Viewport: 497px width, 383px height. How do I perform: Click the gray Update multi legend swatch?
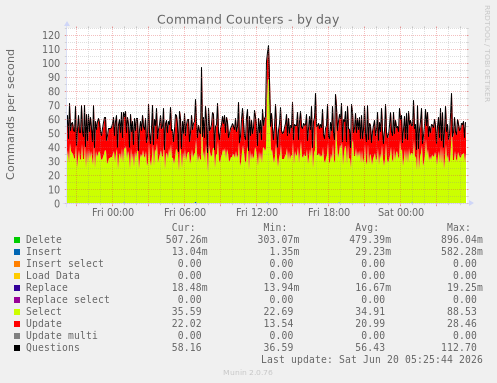point(17,336)
